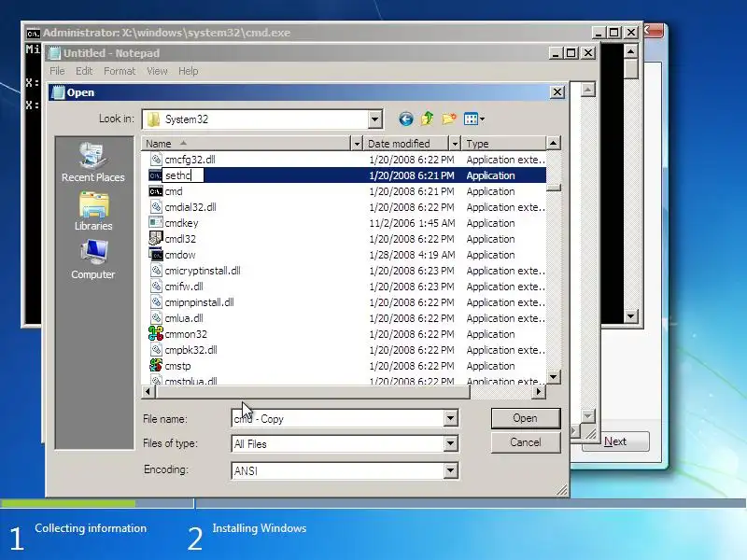Click scroll up arrow above file list
The image size is (747, 560).
point(553,143)
